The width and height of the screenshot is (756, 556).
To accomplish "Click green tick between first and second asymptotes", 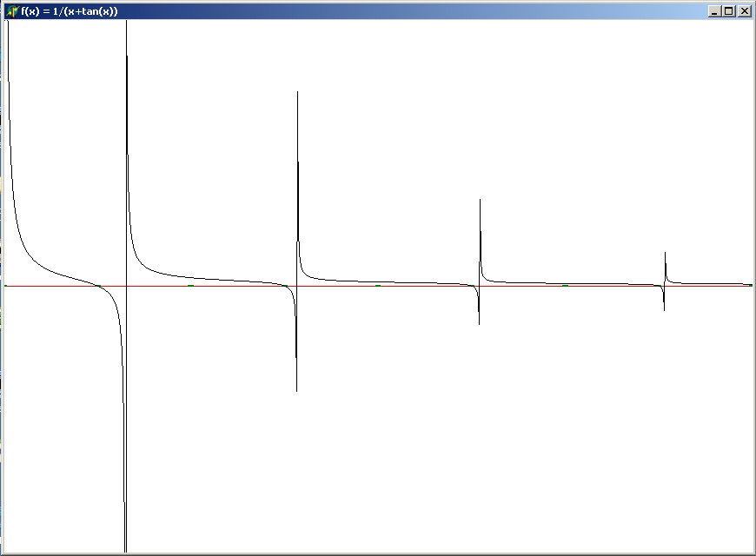I will coord(190,285).
